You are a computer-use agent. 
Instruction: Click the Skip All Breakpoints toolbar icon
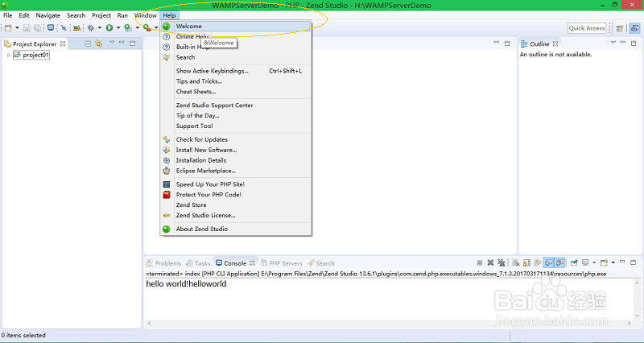(64, 28)
